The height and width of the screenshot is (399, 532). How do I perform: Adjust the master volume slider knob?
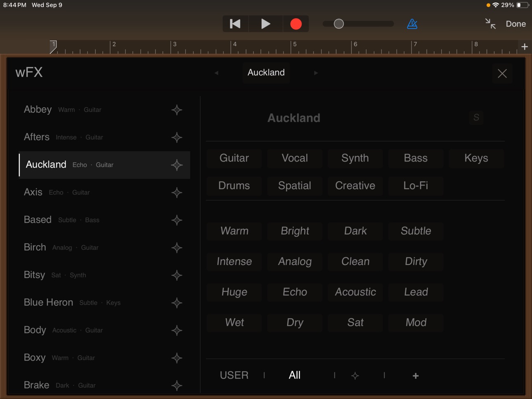(339, 24)
